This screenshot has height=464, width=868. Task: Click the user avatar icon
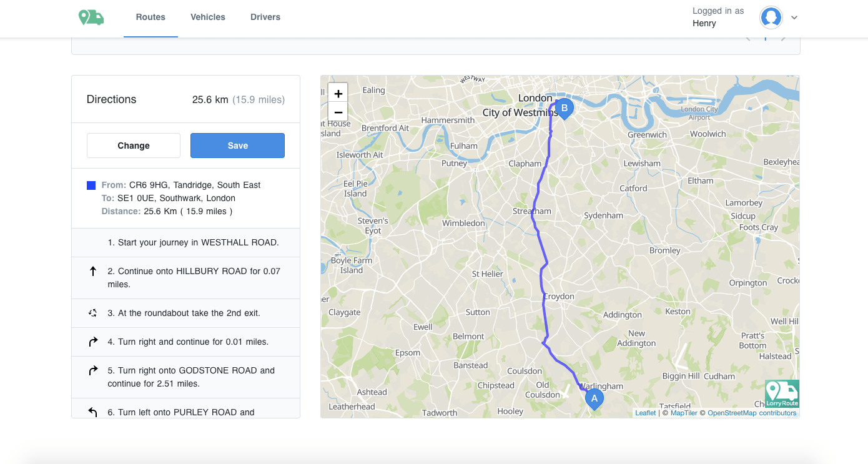point(771,17)
